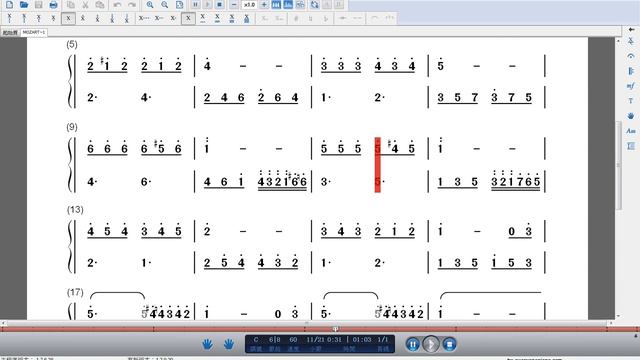Click the playback position marker

point(335,329)
